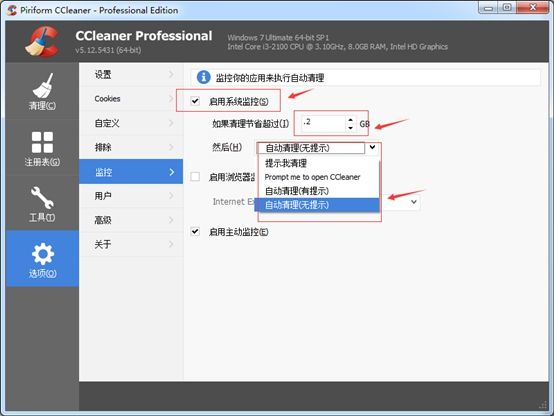This screenshot has height=416, width=554.
Task: Click the blue info icon
Action: [204, 77]
